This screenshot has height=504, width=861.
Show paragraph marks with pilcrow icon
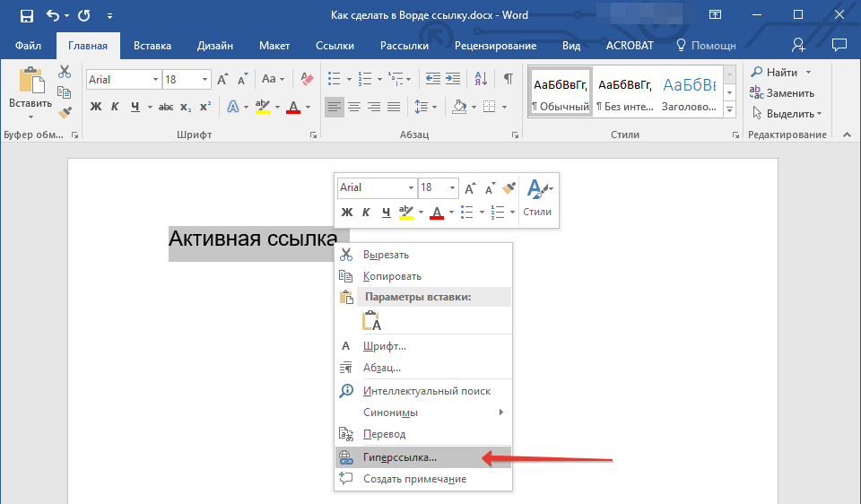pyautogui.click(x=508, y=79)
